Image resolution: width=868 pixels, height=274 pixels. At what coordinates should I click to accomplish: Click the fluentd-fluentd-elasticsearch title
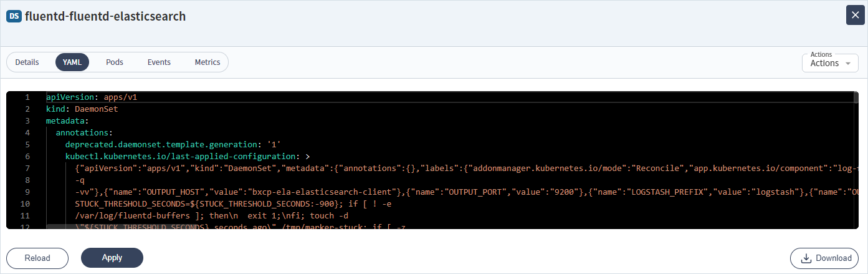click(x=105, y=17)
